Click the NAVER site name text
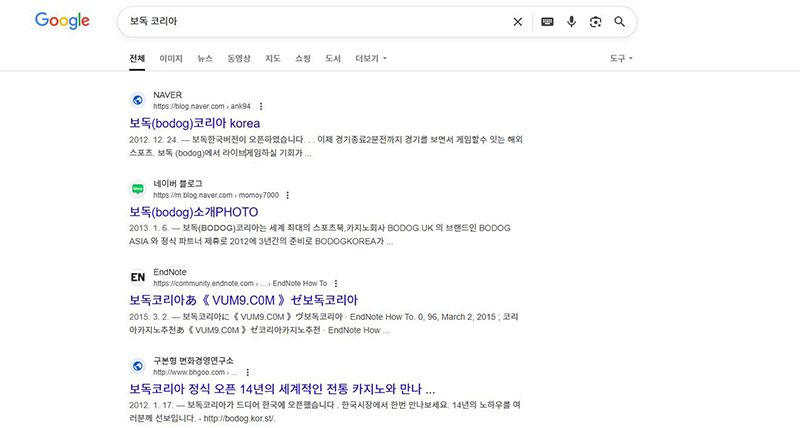This screenshot has height=428, width=800. click(168, 95)
